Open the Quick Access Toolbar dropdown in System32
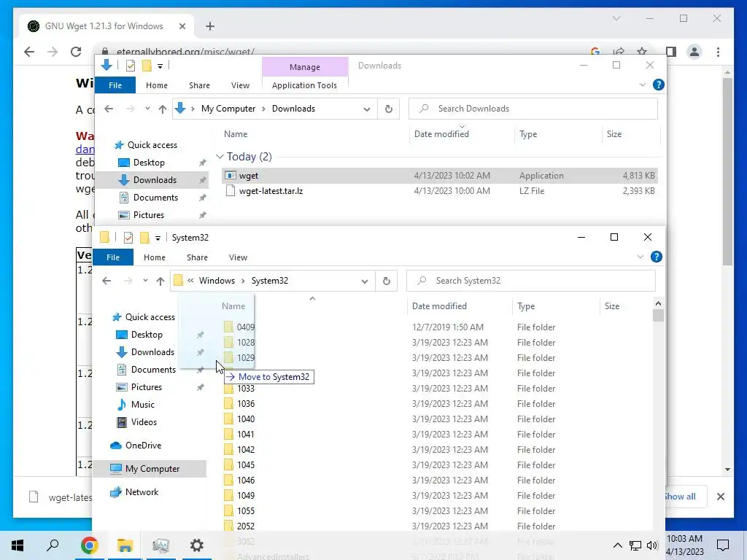The image size is (747, 560). click(158, 238)
